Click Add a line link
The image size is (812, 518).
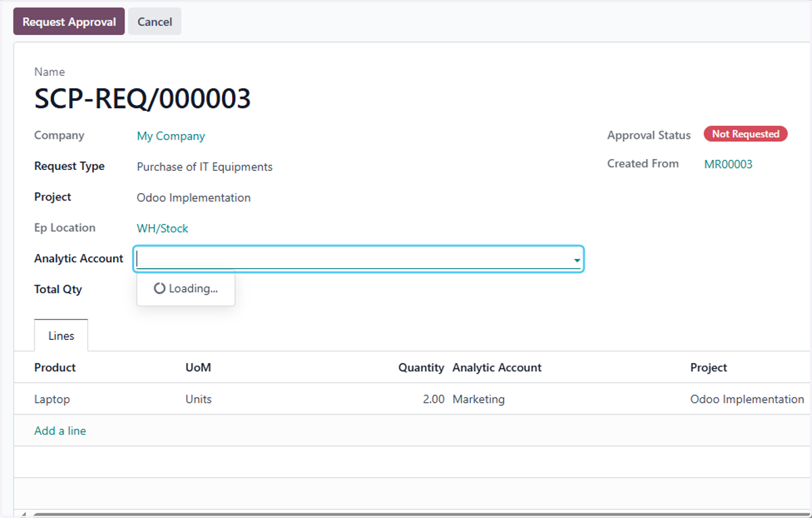[x=60, y=431]
